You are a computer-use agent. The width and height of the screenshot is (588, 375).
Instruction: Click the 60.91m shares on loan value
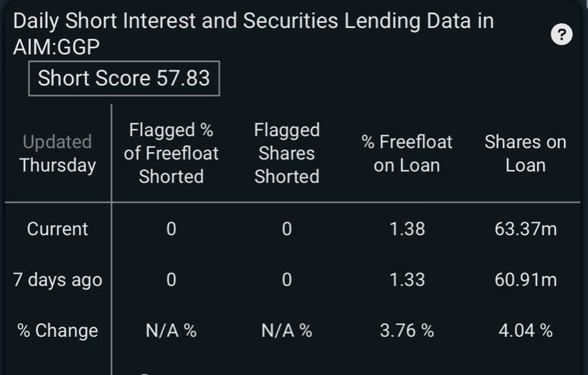pos(526,280)
